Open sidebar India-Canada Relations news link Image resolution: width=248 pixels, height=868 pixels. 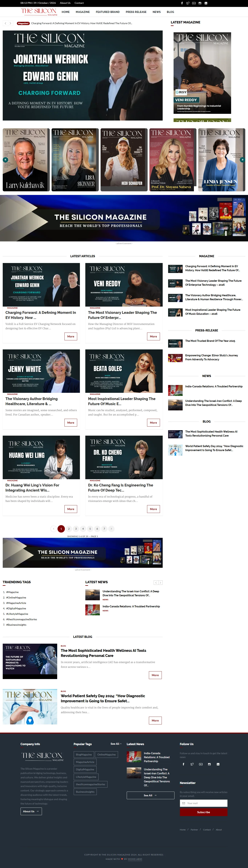pyautogui.click(x=214, y=386)
